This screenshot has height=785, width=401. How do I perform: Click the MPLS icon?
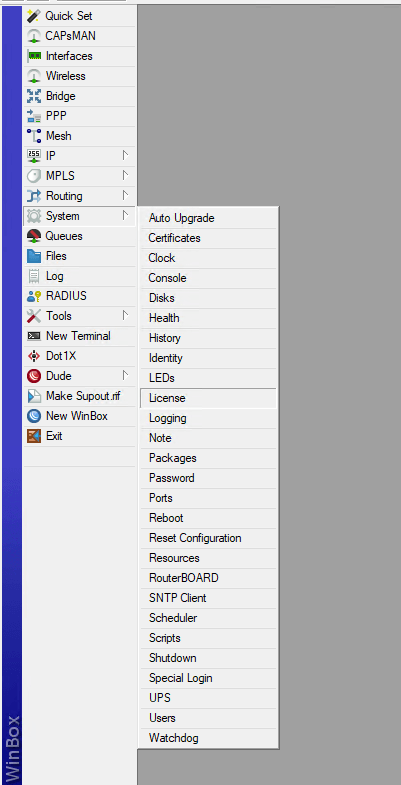34,176
